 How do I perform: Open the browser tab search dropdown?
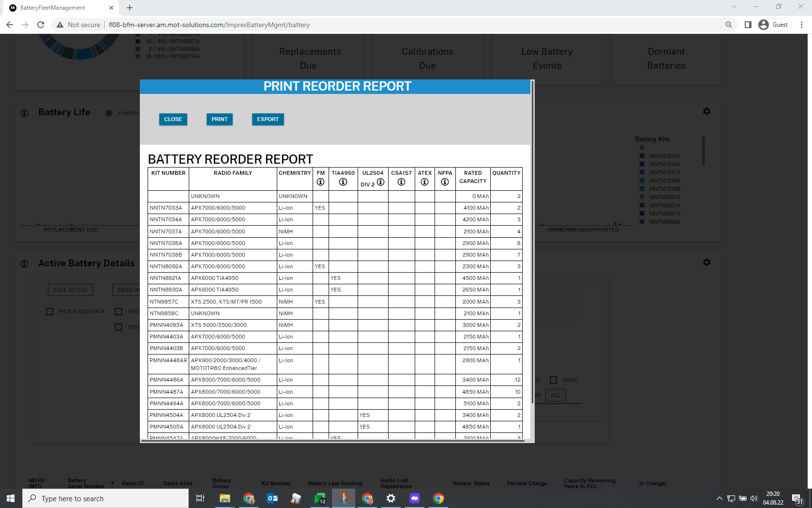[734, 7]
